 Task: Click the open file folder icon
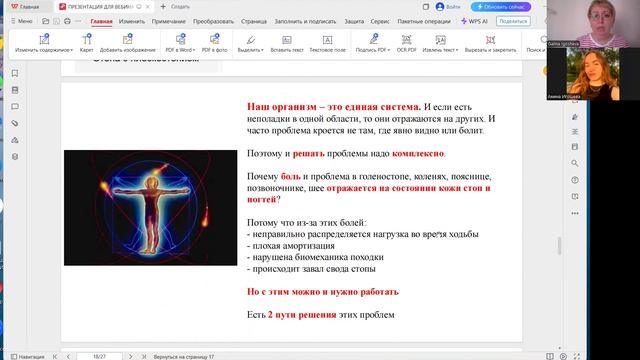(46, 21)
